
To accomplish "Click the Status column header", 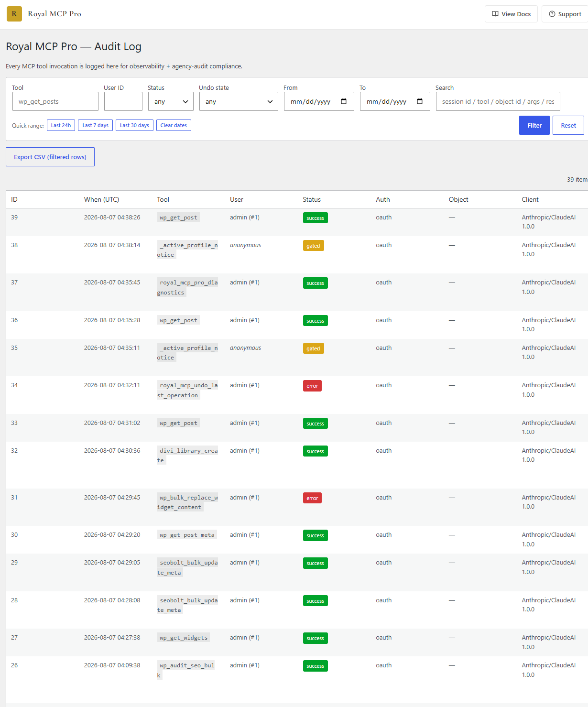I will click(312, 199).
